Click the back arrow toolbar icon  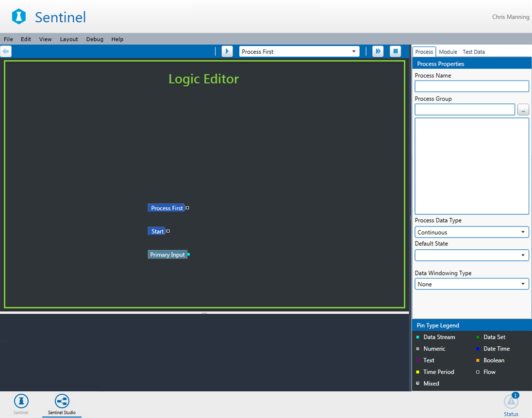[x=6, y=51]
